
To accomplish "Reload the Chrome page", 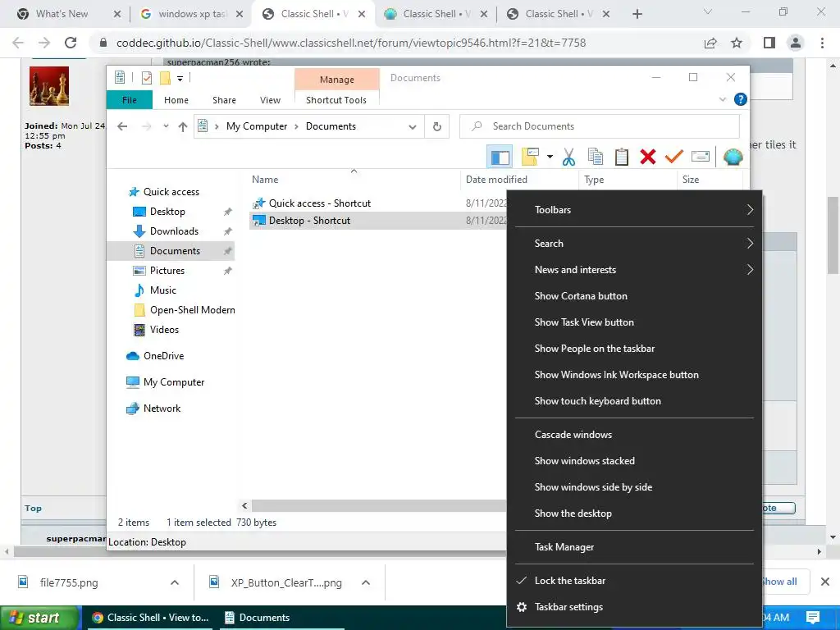I will [x=71, y=43].
